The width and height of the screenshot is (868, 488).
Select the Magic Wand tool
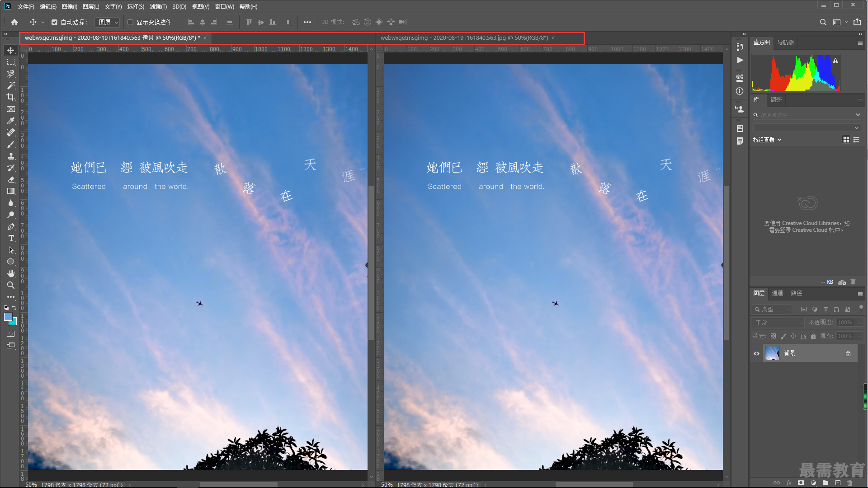[x=11, y=85]
